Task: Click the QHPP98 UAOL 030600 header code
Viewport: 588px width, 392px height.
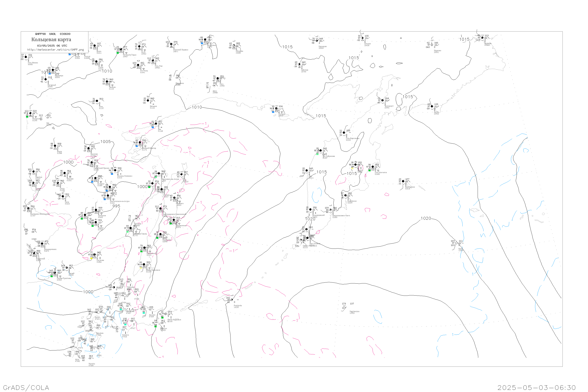Action: pos(53,34)
